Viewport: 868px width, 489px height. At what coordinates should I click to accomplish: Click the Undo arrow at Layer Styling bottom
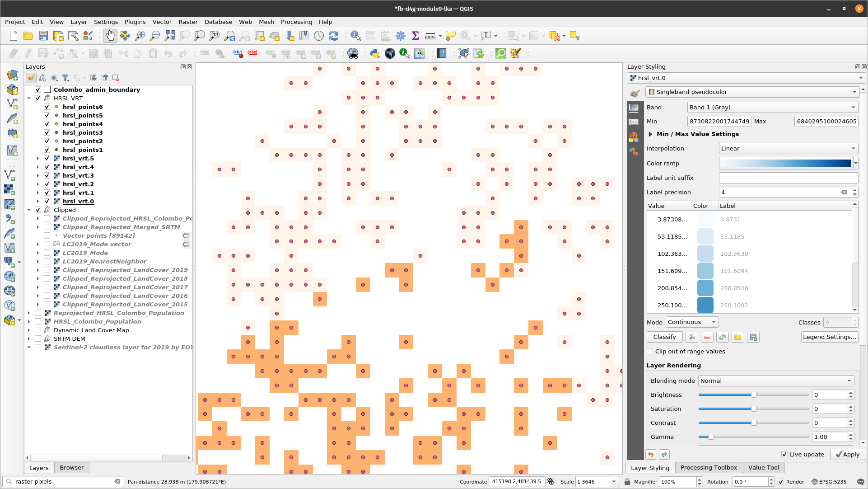click(x=651, y=455)
